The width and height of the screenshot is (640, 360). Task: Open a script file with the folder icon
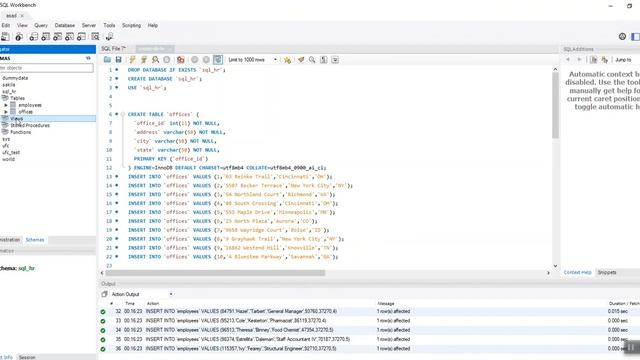coord(107,60)
